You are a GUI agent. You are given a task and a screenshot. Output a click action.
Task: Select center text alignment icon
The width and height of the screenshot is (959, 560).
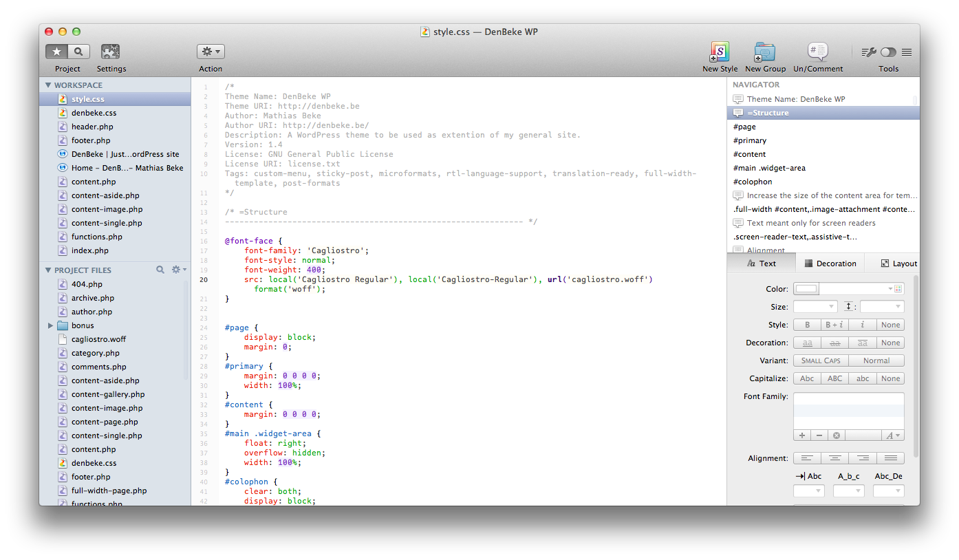tap(834, 458)
